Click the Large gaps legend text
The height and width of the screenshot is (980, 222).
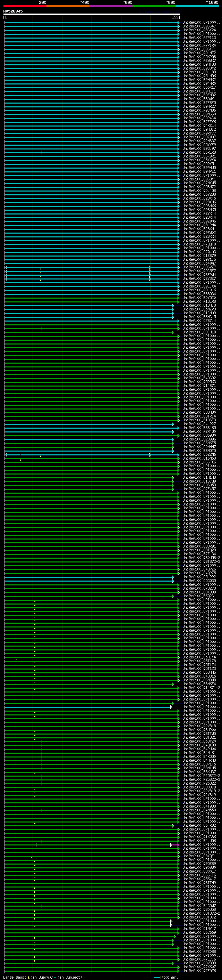pos(43,977)
